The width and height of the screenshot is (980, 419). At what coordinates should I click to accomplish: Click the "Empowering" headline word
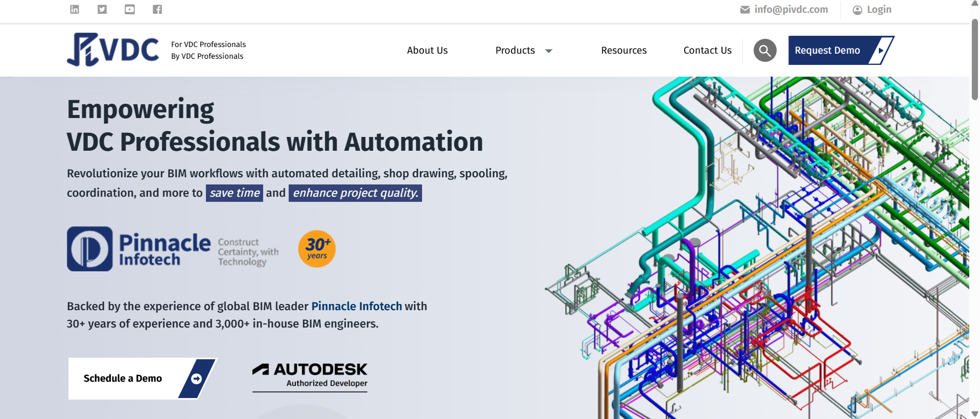pyautogui.click(x=141, y=109)
